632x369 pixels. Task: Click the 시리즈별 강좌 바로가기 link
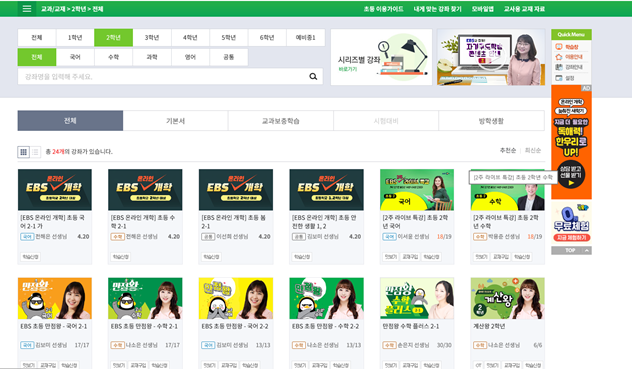[x=347, y=69]
